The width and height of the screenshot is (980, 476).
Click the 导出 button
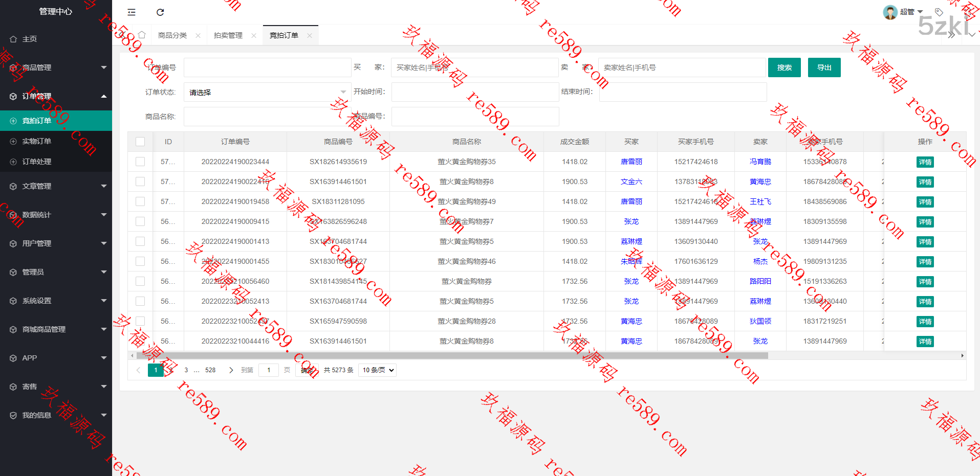(x=824, y=67)
